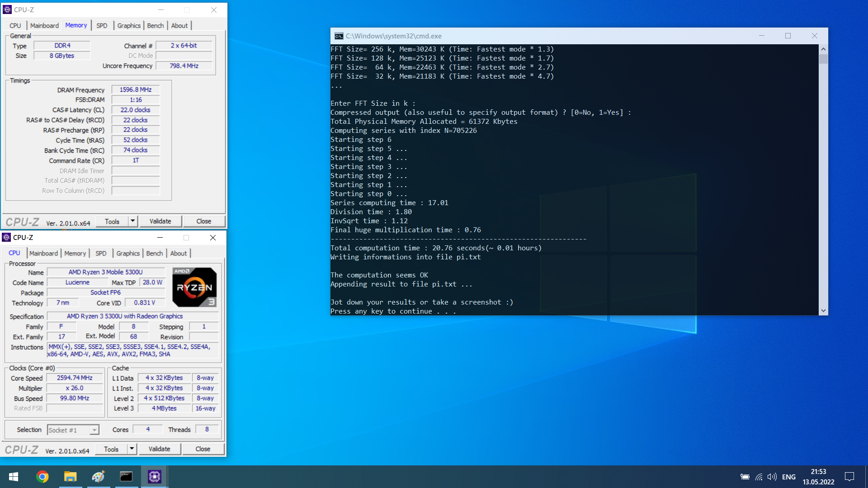Open Mainboard tab in upper CPU-Z window
868x488 pixels.
pyautogui.click(x=44, y=26)
